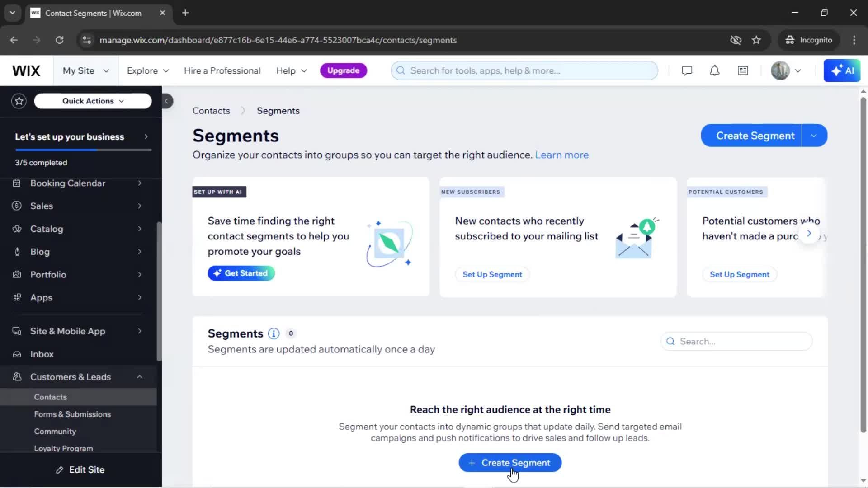Viewport: 868px width, 488px height.
Task: Close the Contact Segments browser tab
Action: click(162, 13)
